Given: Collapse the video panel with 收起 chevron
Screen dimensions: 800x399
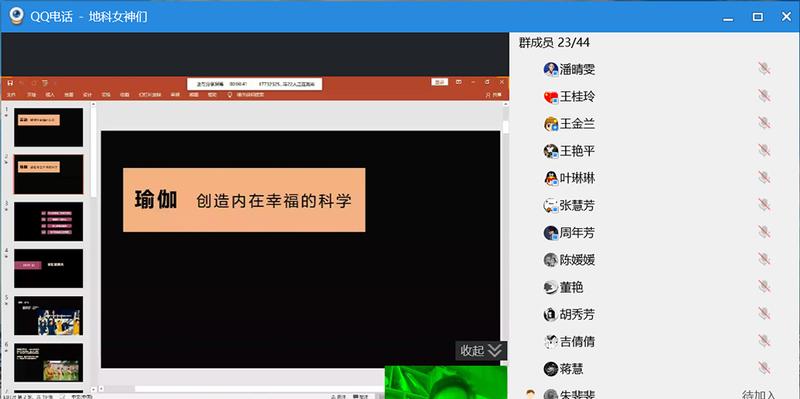Looking at the screenshot, I should tap(481, 351).
